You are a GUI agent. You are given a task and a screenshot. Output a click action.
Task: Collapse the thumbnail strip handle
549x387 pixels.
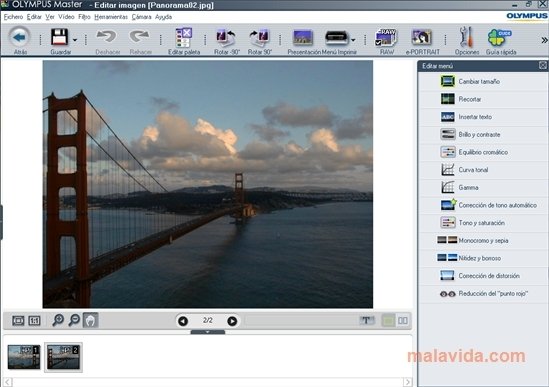(x=208, y=332)
